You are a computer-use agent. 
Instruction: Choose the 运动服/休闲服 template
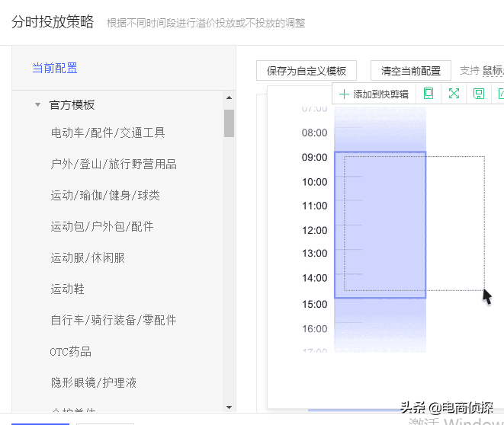point(88,257)
